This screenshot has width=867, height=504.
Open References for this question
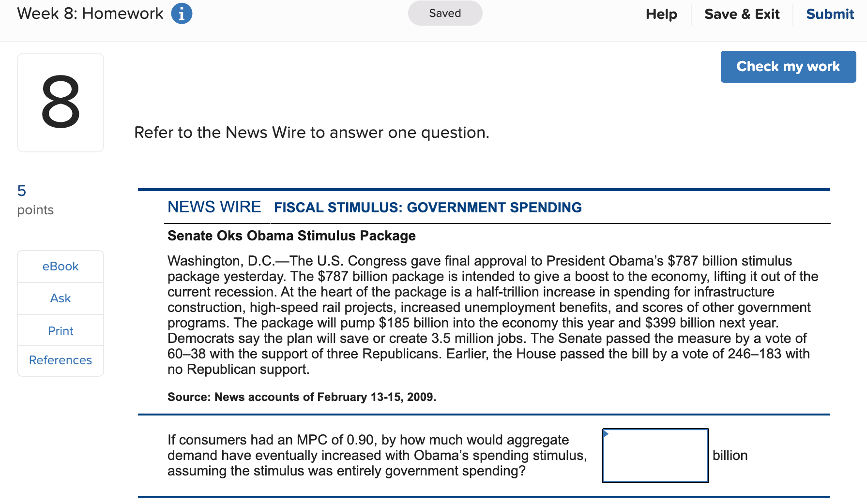coord(60,360)
